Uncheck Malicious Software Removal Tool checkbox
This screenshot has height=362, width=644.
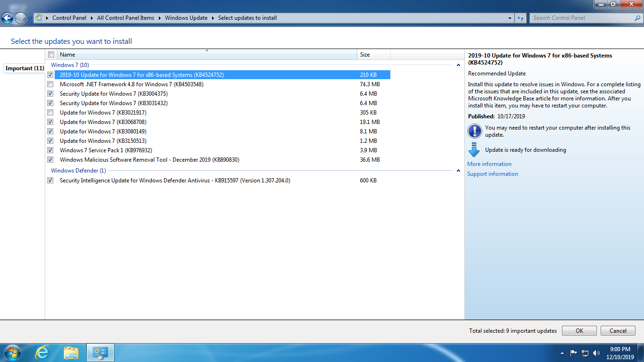pos(50,160)
